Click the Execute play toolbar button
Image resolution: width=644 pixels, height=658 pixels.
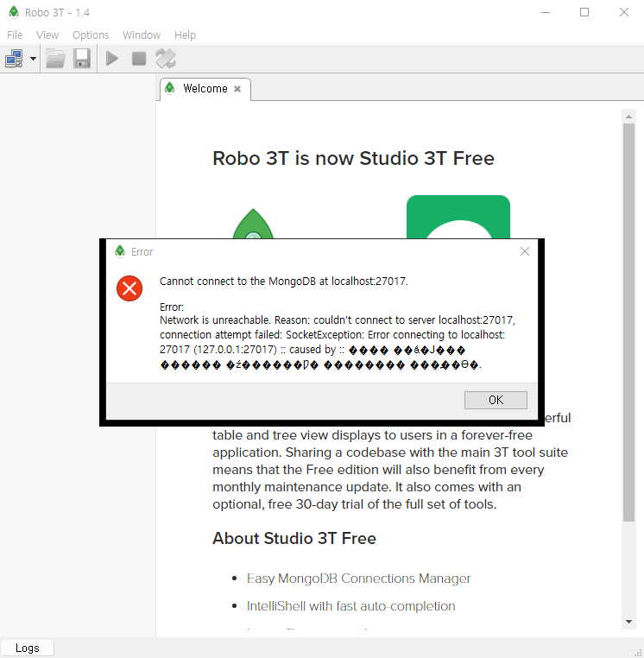112,59
